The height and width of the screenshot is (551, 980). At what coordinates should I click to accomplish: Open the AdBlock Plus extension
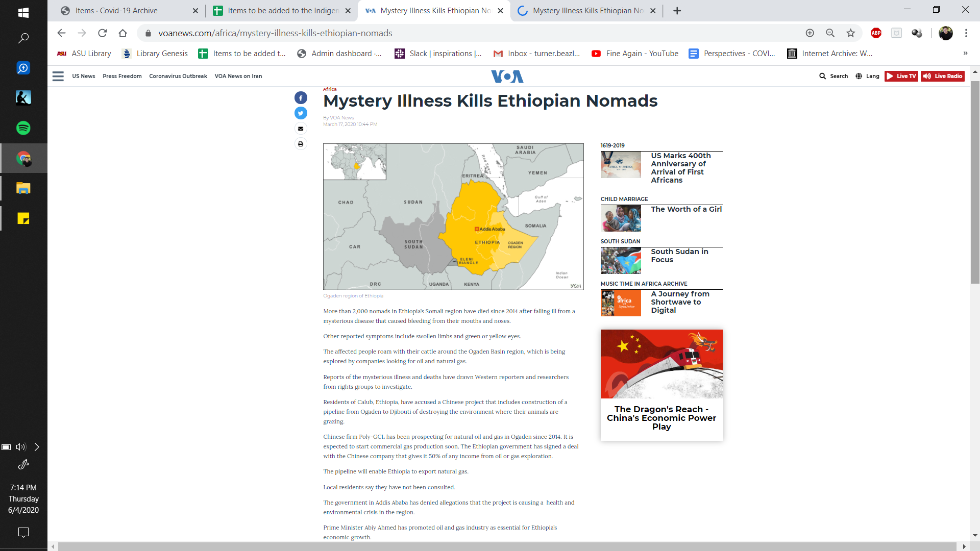coord(876,33)
